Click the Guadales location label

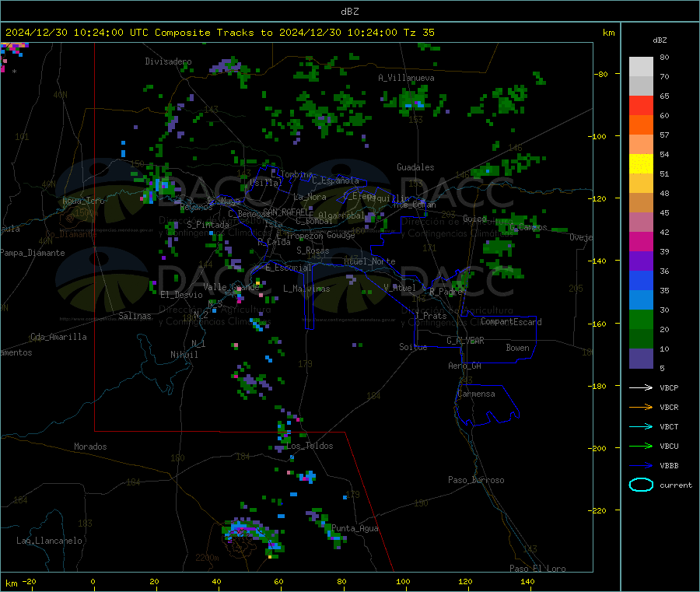415,167
